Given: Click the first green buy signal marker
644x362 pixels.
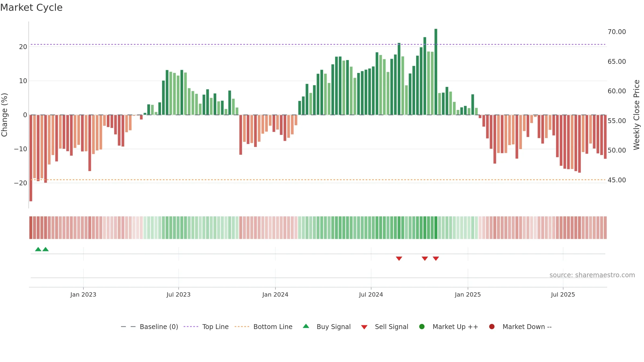Looking at the screenshot, I should tap(38, 249).
